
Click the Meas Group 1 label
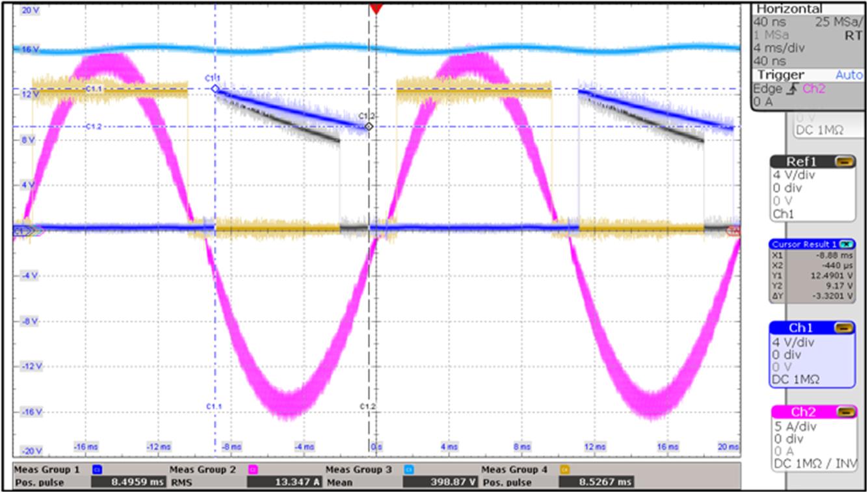click(x=47, y=469)
